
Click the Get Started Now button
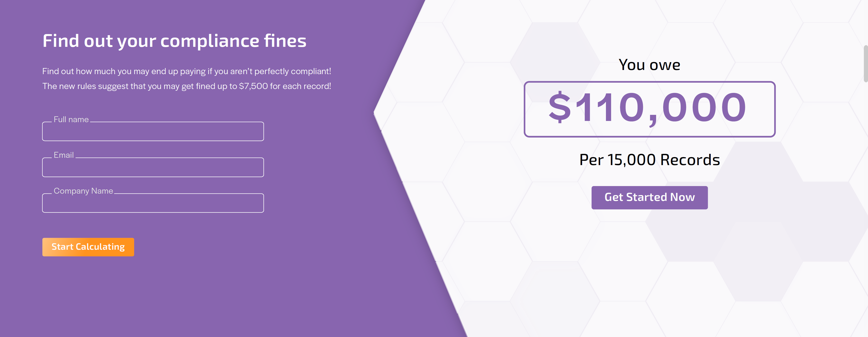[649, 197]
